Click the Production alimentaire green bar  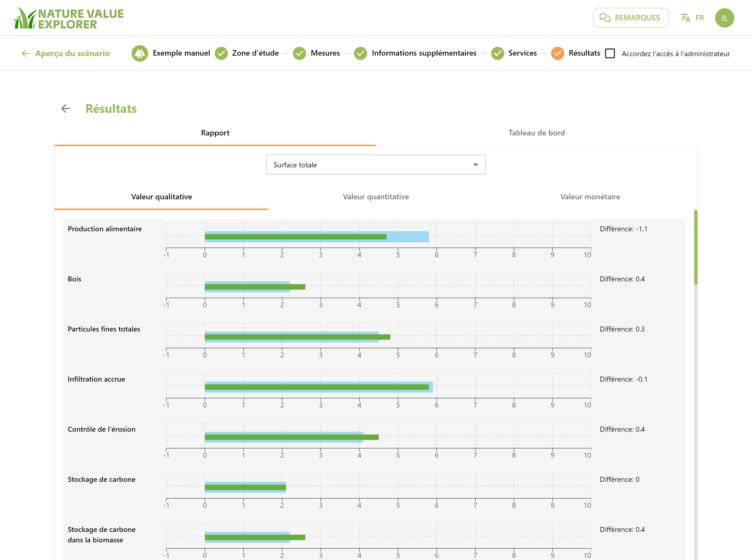[x=295, y=236]
